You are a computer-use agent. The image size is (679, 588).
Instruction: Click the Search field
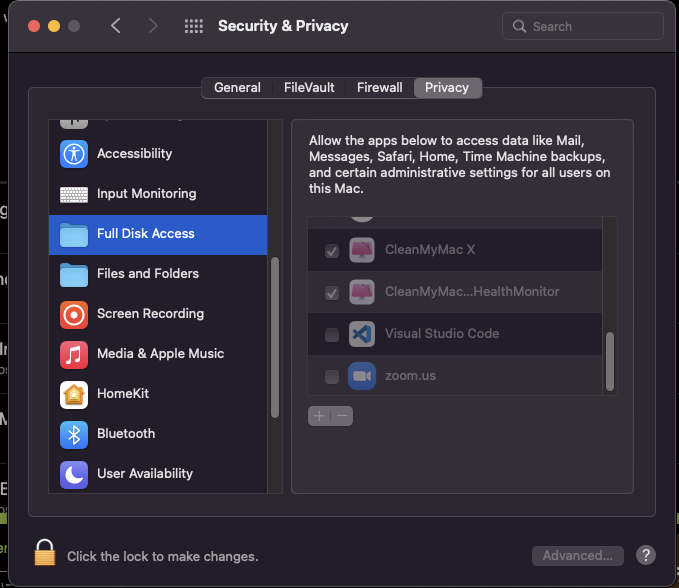click(x=583, y=26)
